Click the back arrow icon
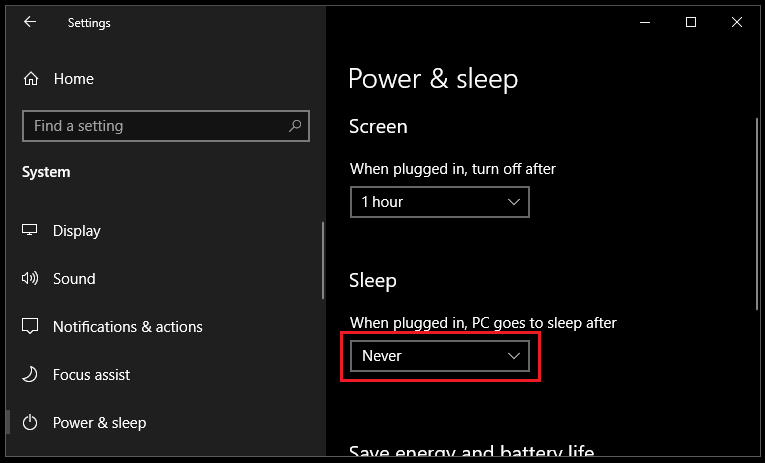 pyautogui.click(x=30, y=22)
